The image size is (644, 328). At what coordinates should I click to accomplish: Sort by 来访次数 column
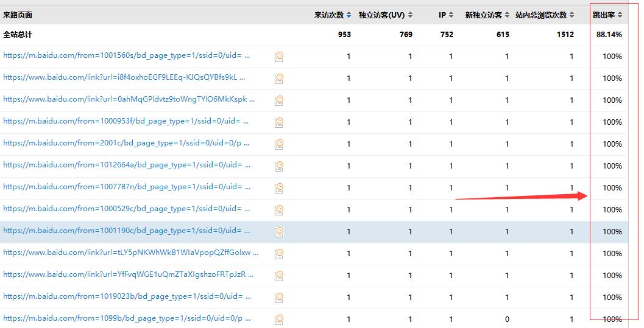point(333,15)
